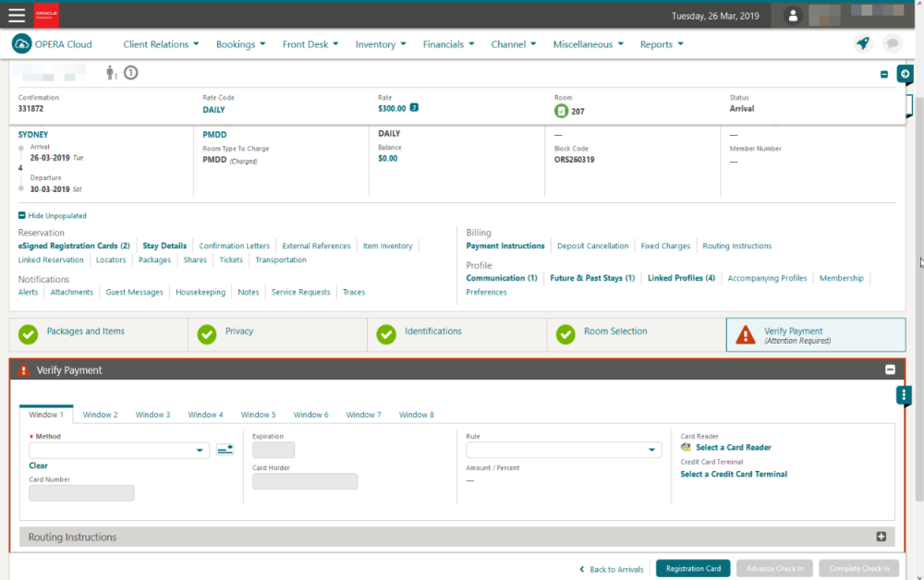
Task: Open Confirmation Letters link
Action: point(234,246)
